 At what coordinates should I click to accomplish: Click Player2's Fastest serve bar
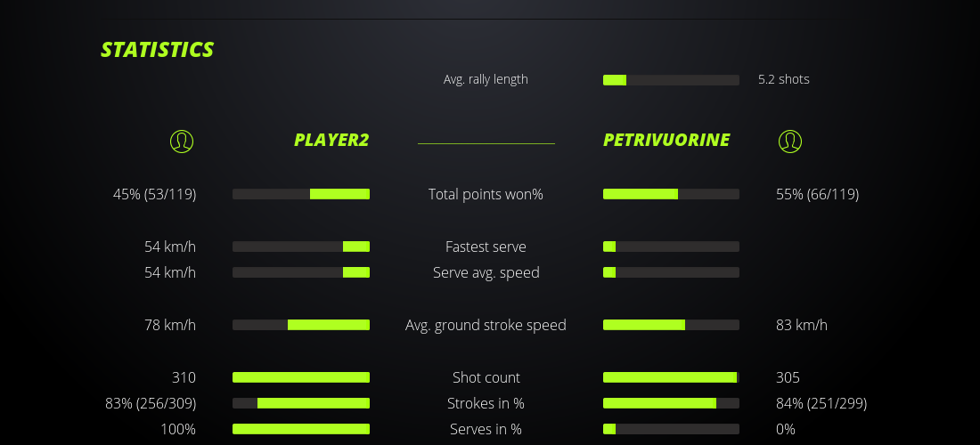(x=301, y=247)
